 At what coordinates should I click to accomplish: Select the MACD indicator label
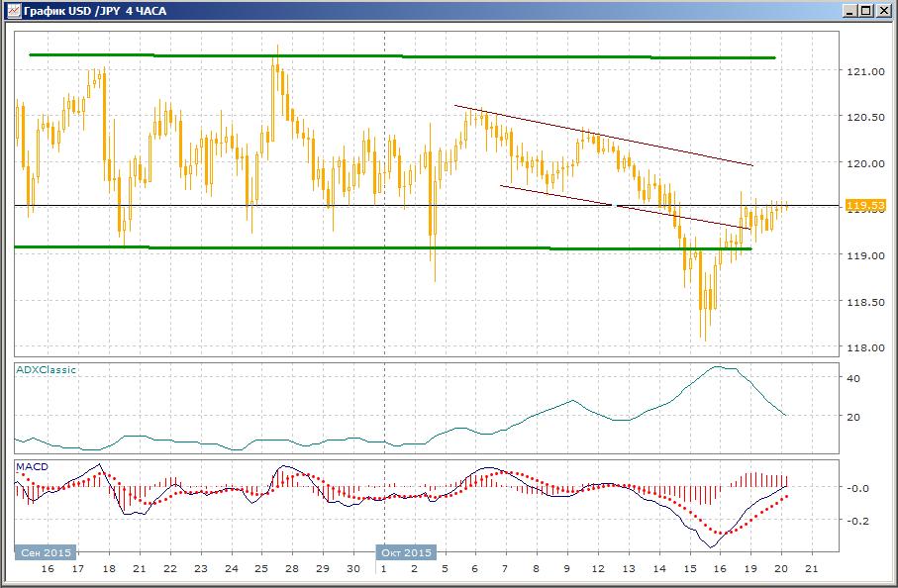point(32,465)
